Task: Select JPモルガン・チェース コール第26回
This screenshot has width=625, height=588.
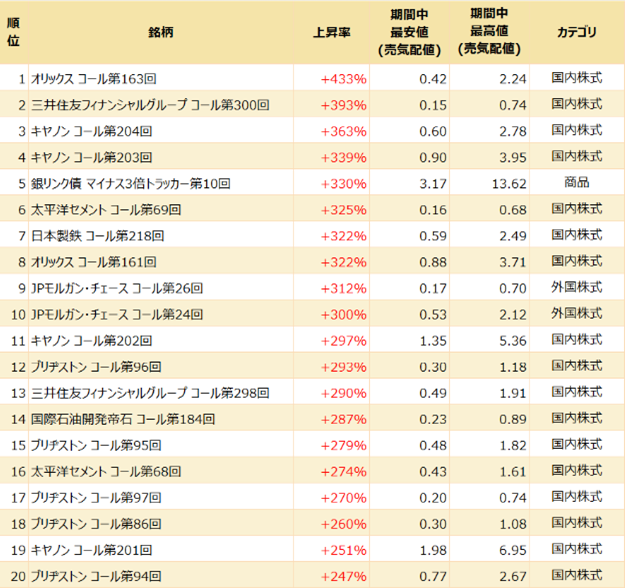Action: (117, 288)
